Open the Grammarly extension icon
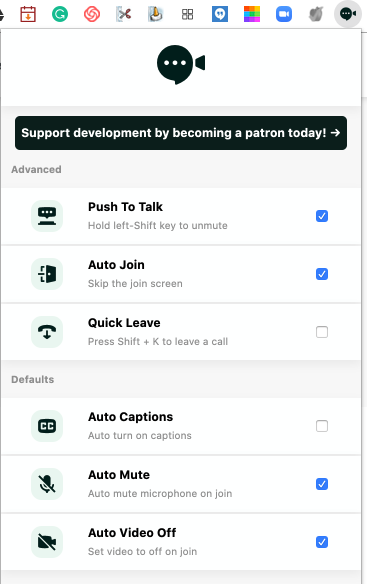This screenshot has height=584, width=367. coord(60,15)
